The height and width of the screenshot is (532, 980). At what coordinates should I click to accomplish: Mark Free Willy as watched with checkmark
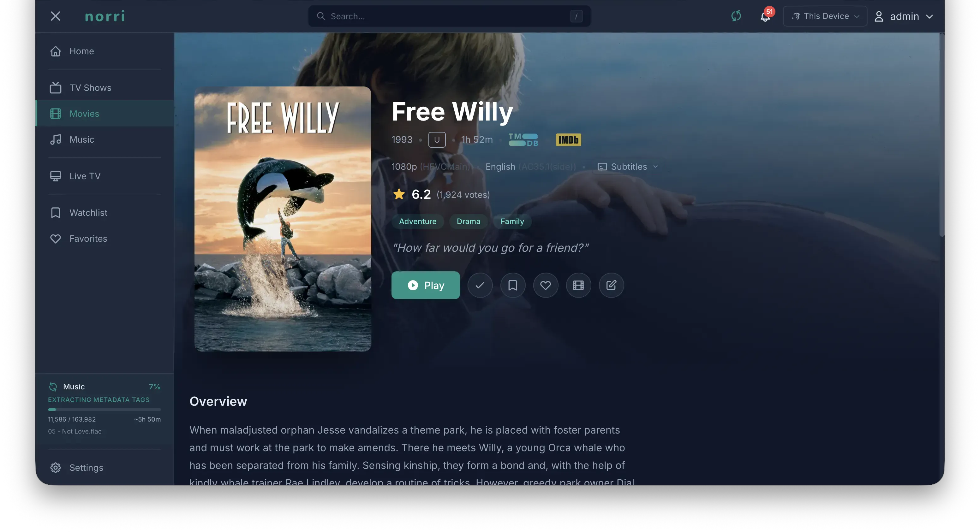click(x=480, y=285)
